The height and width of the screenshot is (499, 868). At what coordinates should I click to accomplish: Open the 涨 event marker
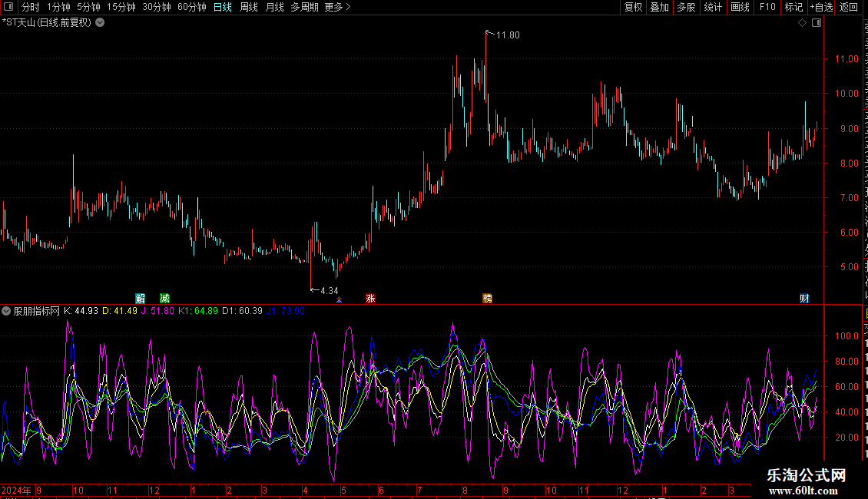[370, 298]
